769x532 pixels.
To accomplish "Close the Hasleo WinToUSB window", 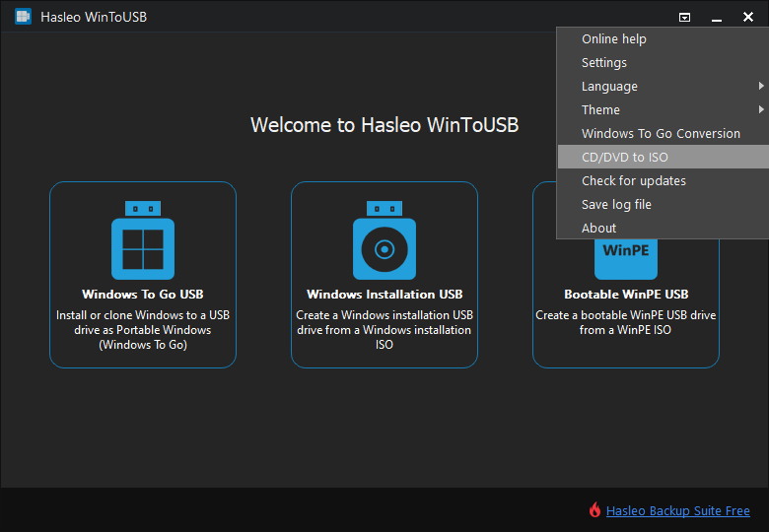I will [748, 17].
